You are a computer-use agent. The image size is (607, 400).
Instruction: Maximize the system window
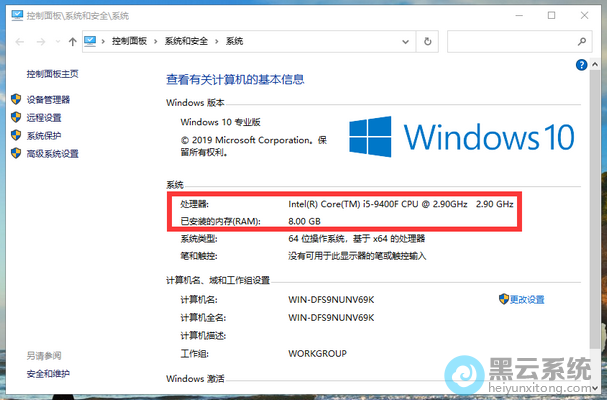(551, 15)
